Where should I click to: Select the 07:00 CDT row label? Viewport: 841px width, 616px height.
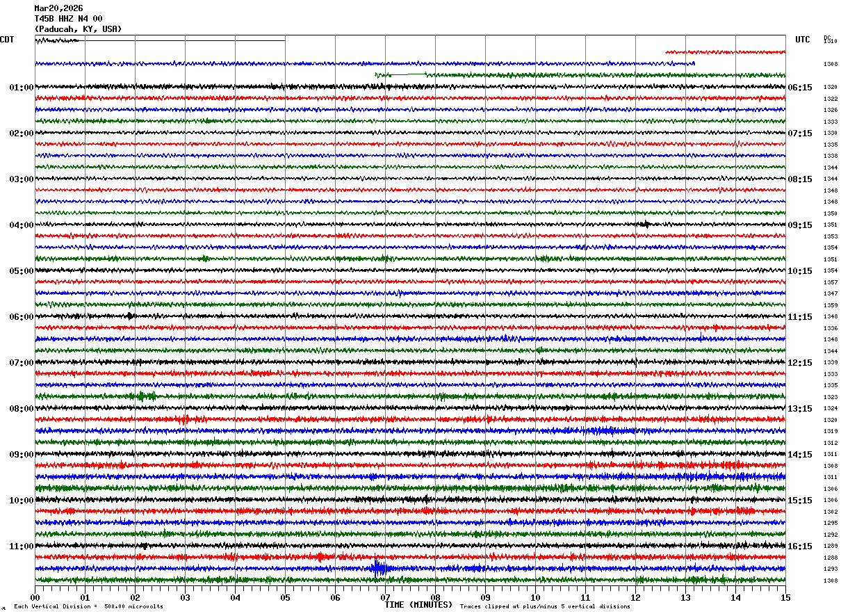click(x=22, y=363)
